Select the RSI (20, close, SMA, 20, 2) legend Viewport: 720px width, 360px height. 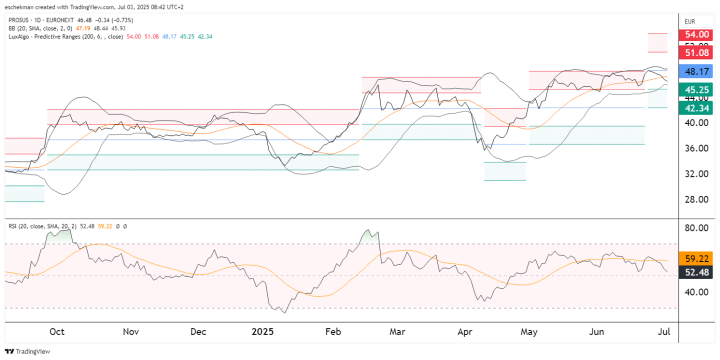coord(42,226)
